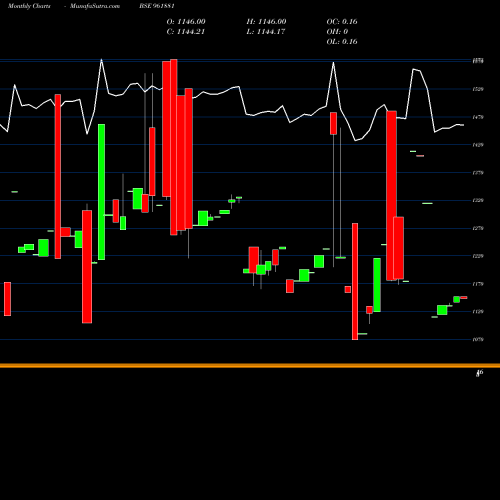Click the 'Monthly Charts' title text

[29, 6]
